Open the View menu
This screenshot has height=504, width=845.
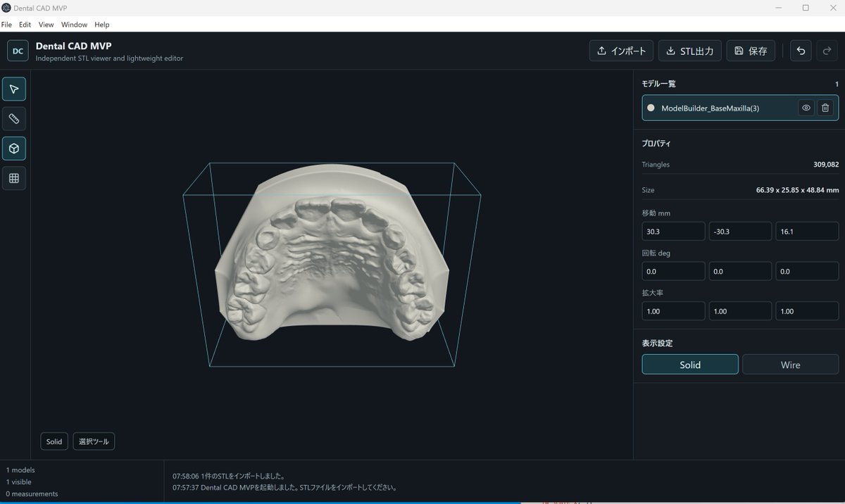pos(46,25)
